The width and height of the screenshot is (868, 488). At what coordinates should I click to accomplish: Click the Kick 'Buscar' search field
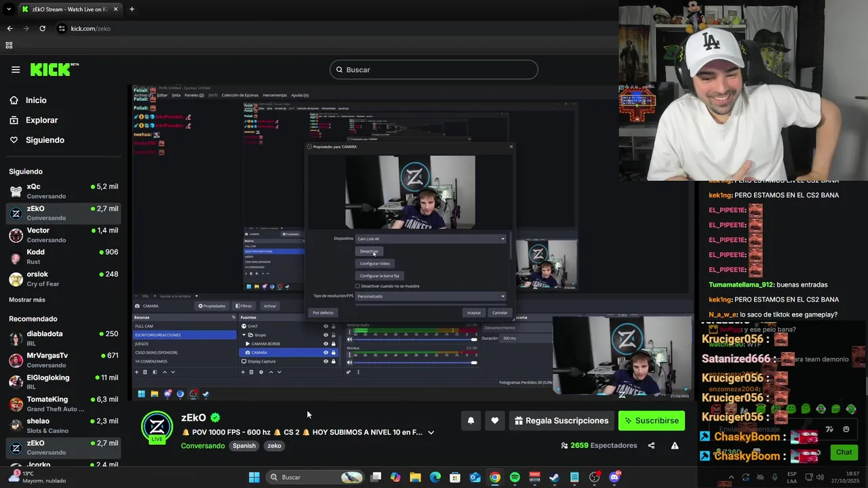434,70
